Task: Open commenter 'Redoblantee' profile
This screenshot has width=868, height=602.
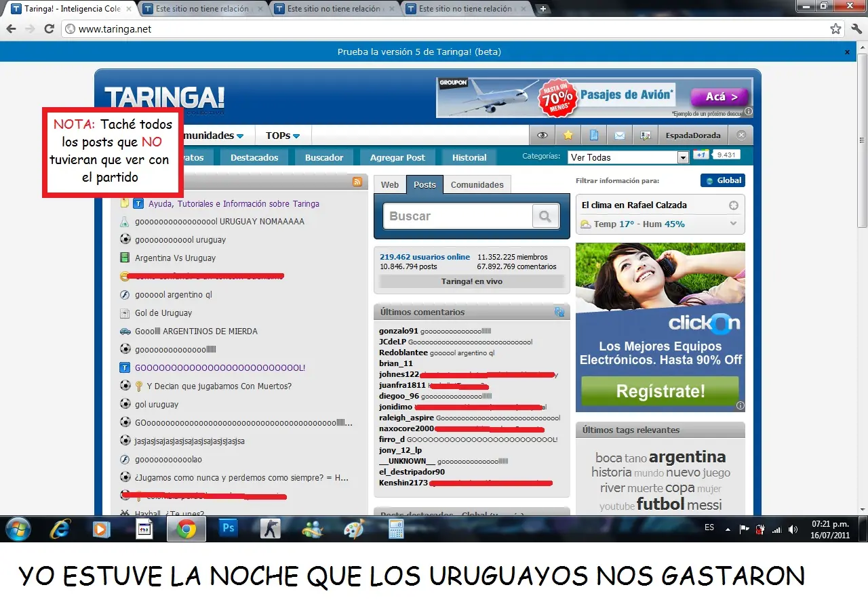Action: coord(403,353)
